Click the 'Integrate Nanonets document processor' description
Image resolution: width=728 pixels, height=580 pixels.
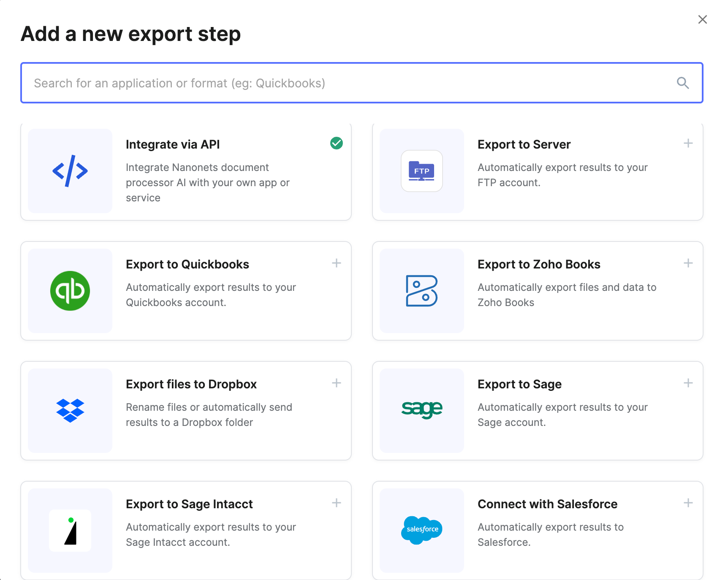click(x=208, y=183)
